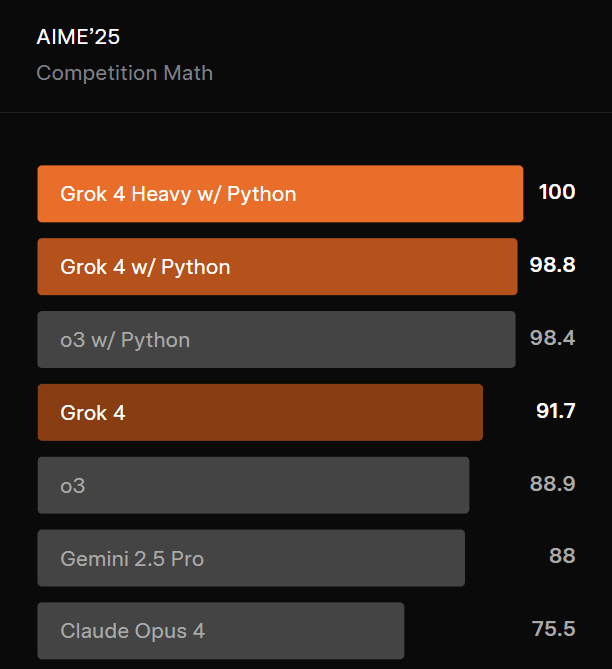612x669 pixels.
Task: Click the score value 88.9
Action: point(552,484)
